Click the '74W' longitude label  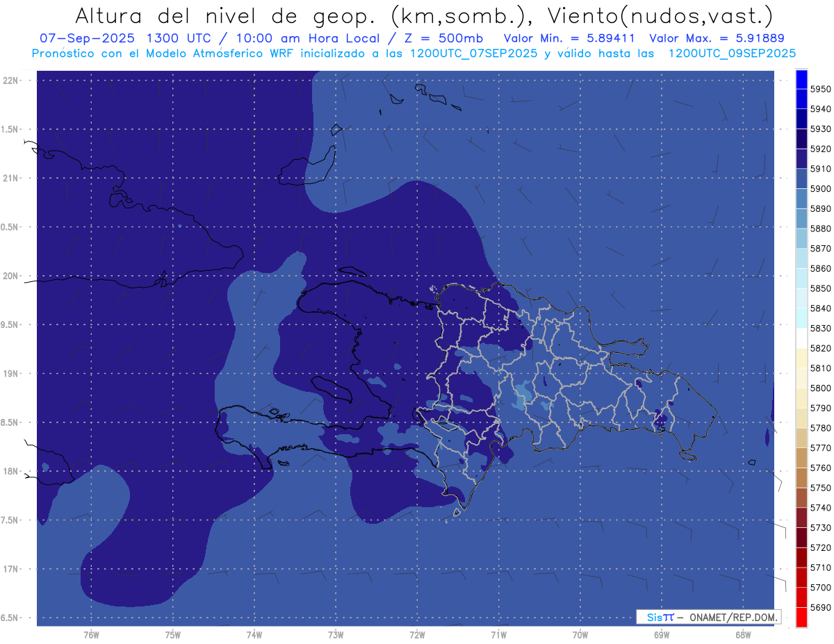tap(254, 634)
